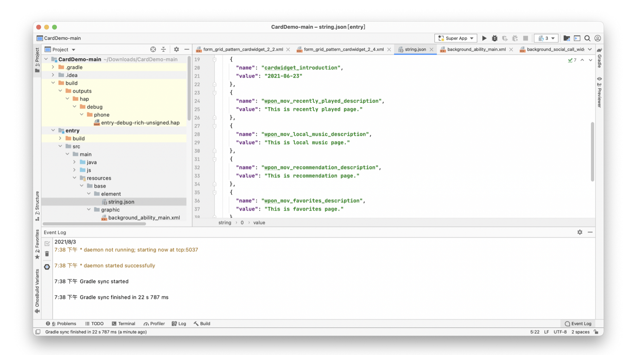Expand the .gradle folder
The height and width of the screenshot is (355, 644).
point(53,67)
